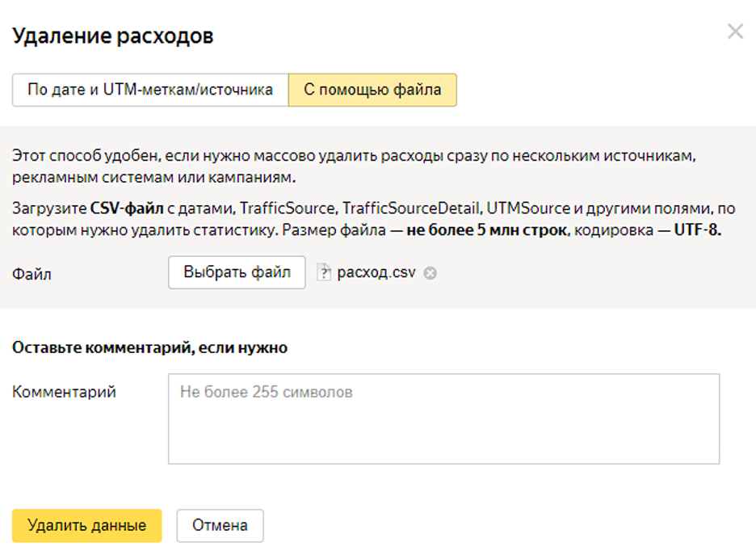Click the file icon beside расход.csv
Screen dimensions: 756x551
[x=325, y=272]
